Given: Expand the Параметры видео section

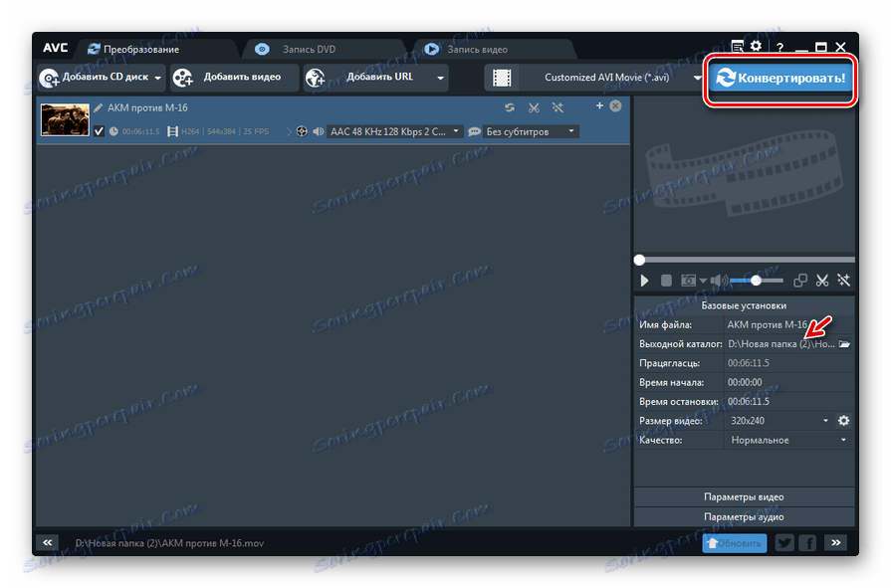Looking at the screenshot, I should [744, 497].
